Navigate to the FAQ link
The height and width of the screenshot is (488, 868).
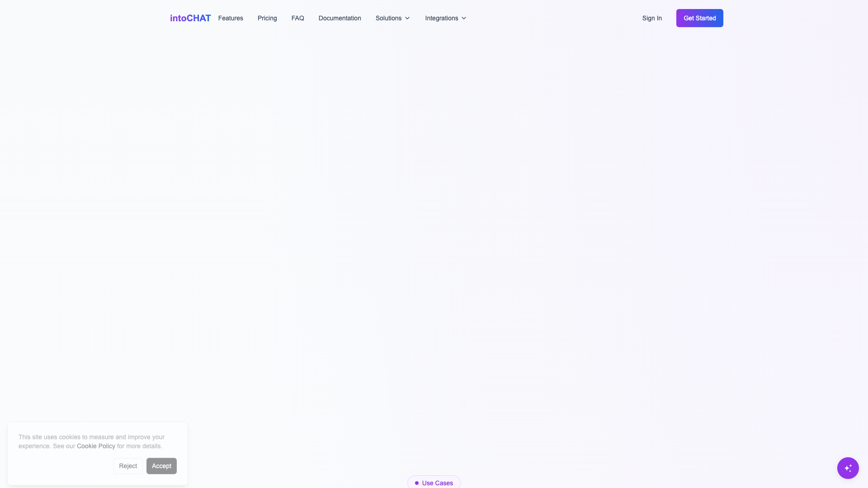(298, 18)
